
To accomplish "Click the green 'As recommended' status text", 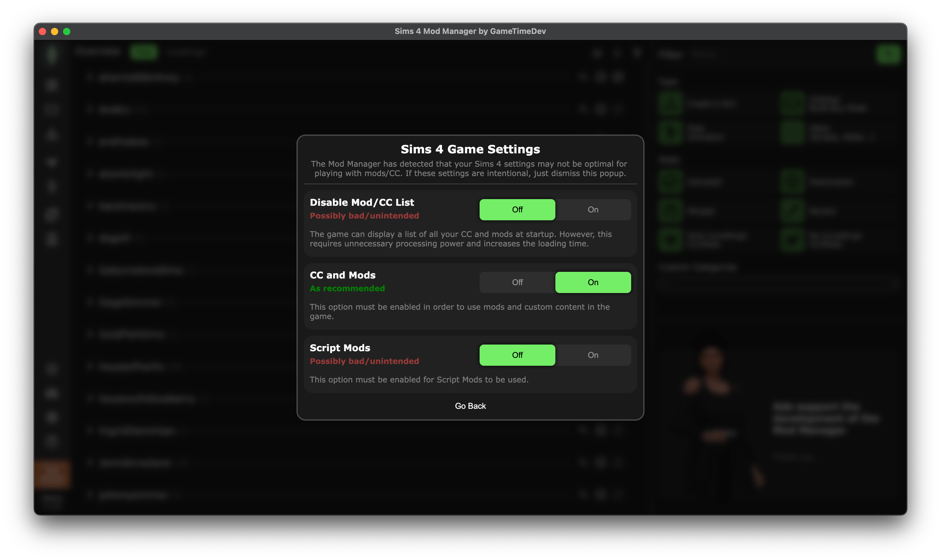I will click(x=347, y=288).
